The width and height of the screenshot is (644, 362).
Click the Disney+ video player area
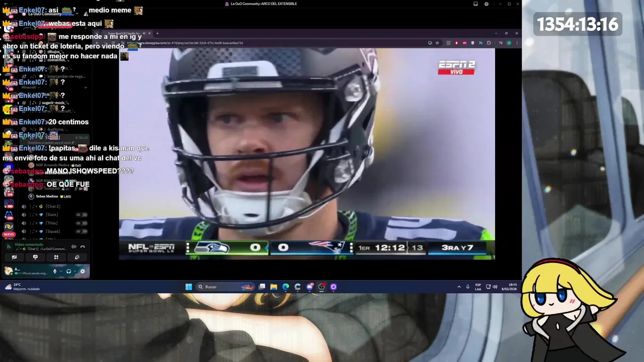[x=307, y=153]
